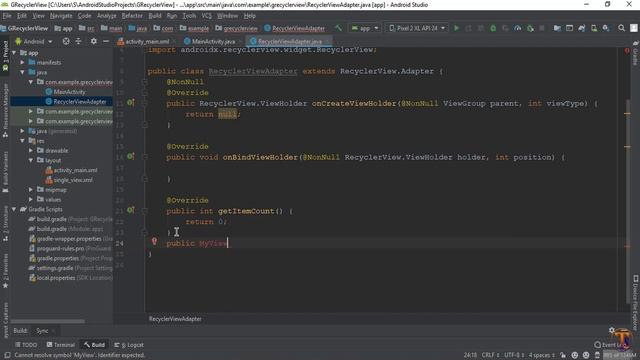Open the Refactor menu
Screen dimensions: 640x360
[x=132, y=16]
